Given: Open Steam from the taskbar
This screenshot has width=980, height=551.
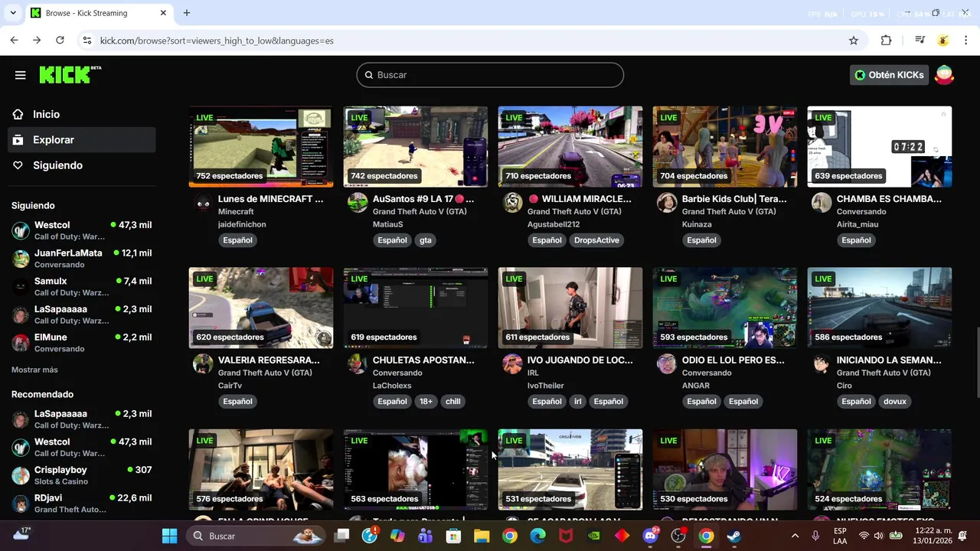Looking at the screenshot, I should [x=733, y=536].
